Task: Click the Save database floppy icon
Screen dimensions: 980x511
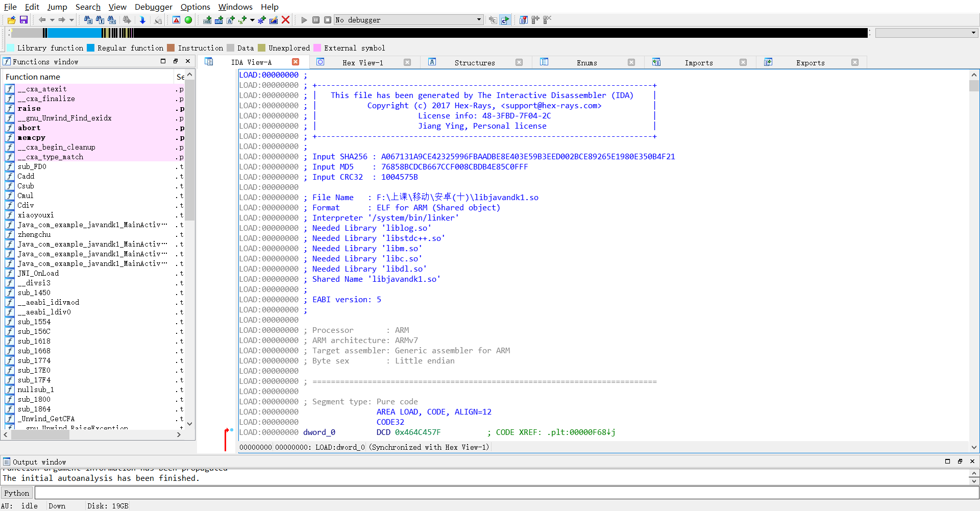Action: click(23, 20)
